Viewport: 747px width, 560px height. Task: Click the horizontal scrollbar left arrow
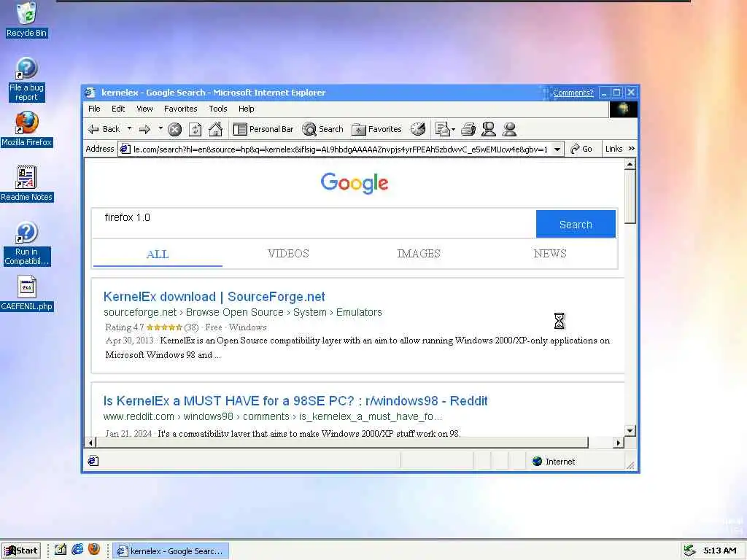tap(90, 443)
